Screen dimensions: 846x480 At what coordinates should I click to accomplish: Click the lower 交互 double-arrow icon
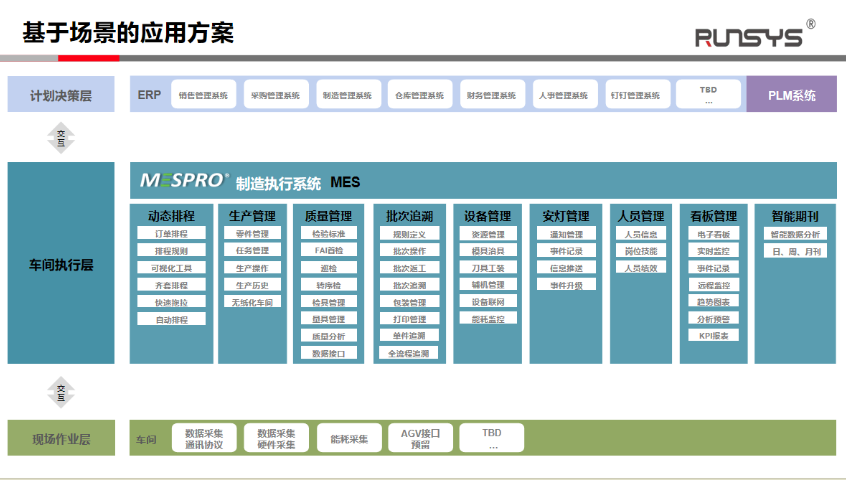[x=61, y=392]
